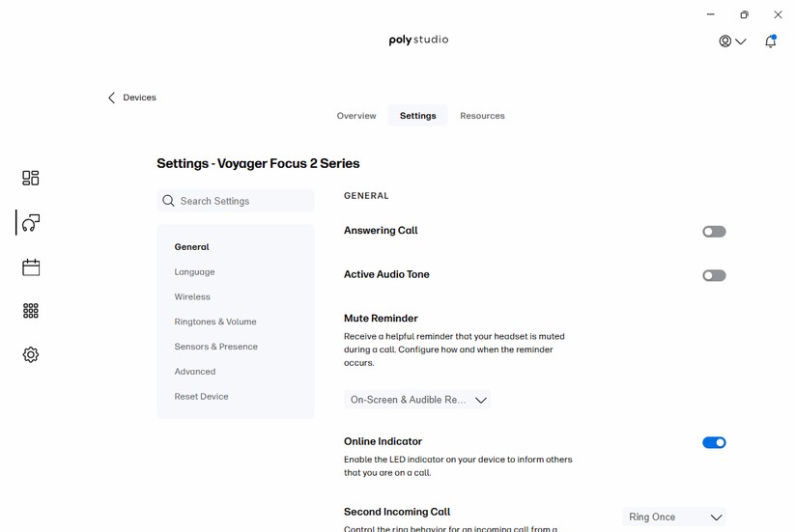Disable the Online Indicator switch
This screenshot has height=532, width=795.
714,443
